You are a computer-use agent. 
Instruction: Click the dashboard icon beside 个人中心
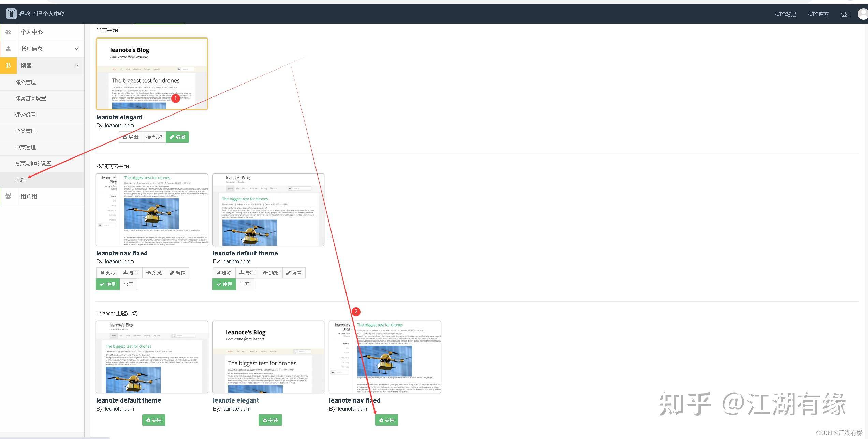pos(8,32)
